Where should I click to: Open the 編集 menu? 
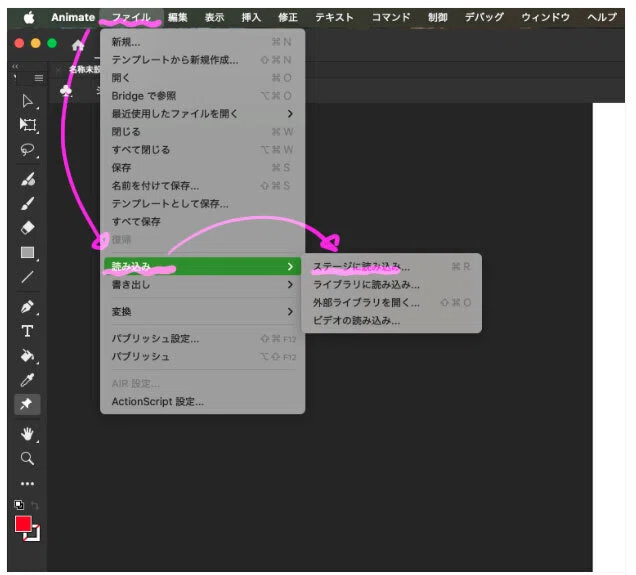(178, 17)
